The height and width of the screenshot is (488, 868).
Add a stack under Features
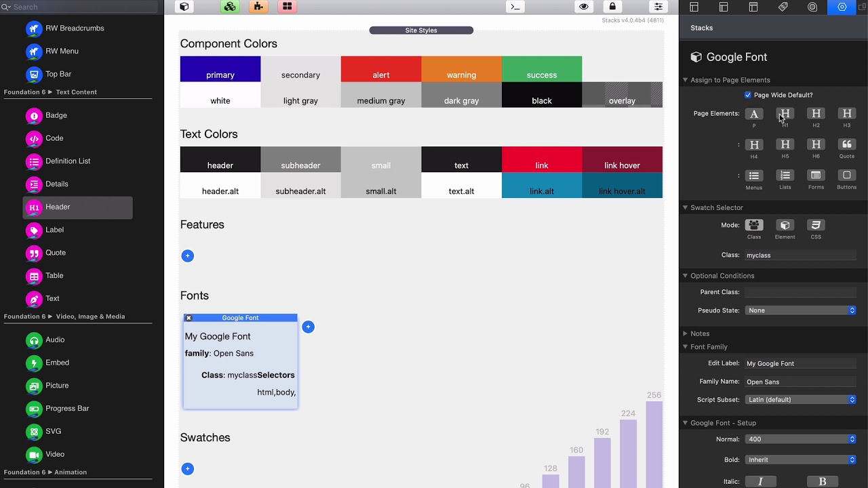(x=188, y=256)
